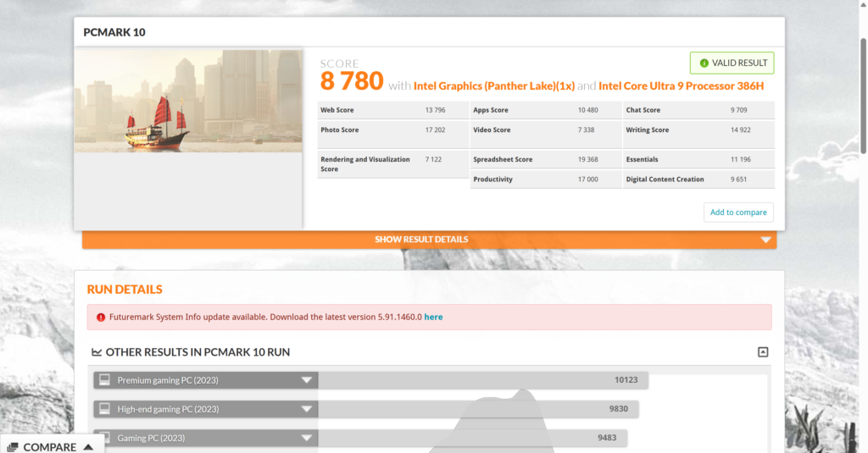Click the 10123 score bar for Premium gaming PC
Image resolution: width=868 pixels, height=453 pixels.
482,380
